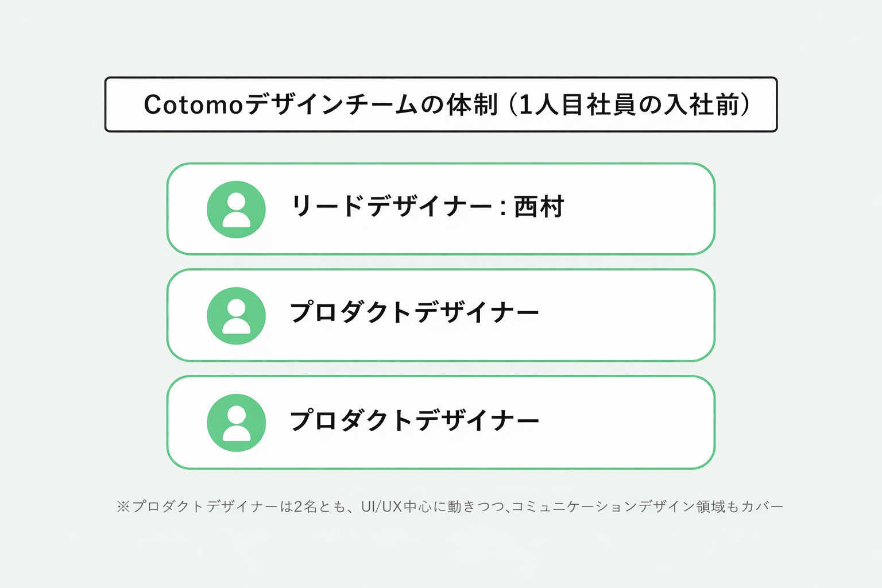Click empty space inside the bottom card's right side
The width and height of the screenshot is (882, 588).
626,423
